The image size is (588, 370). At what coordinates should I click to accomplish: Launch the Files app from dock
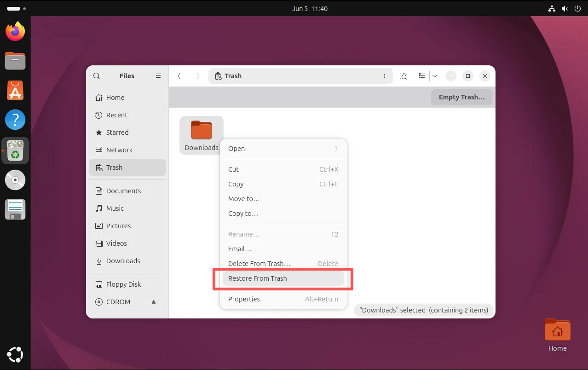[15, 61]
